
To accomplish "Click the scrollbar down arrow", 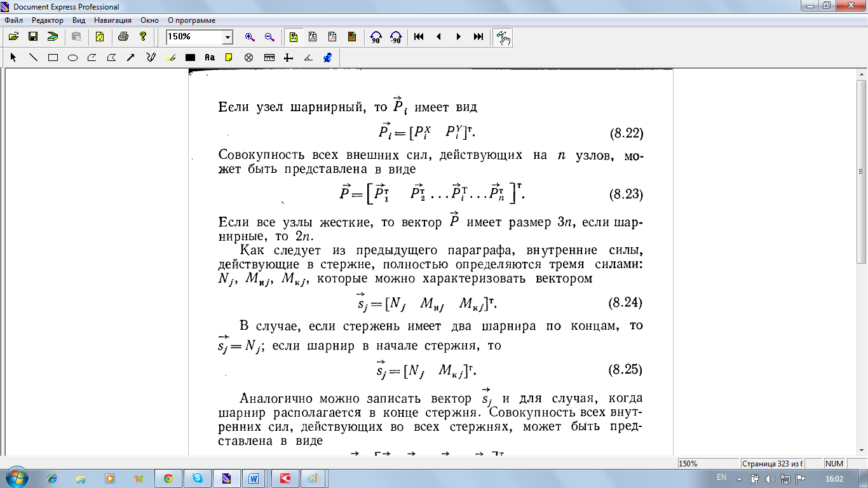I will click(862, 451).
